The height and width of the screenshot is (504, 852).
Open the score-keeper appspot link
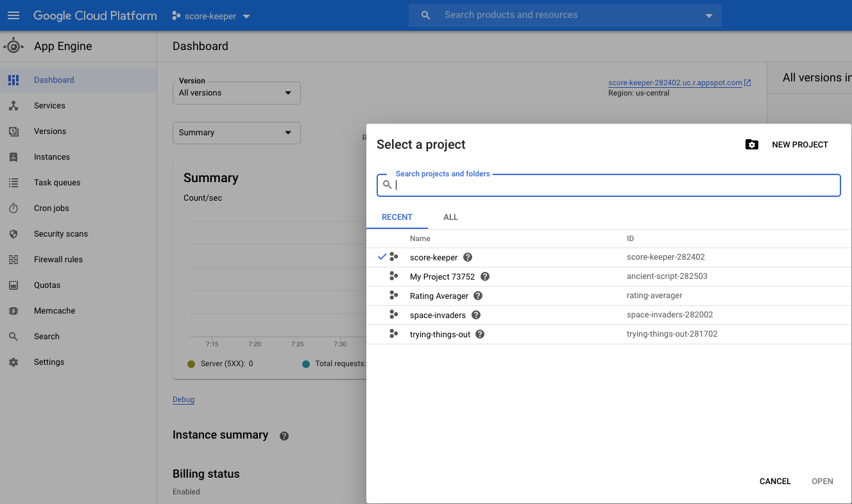tap(675, 83)
